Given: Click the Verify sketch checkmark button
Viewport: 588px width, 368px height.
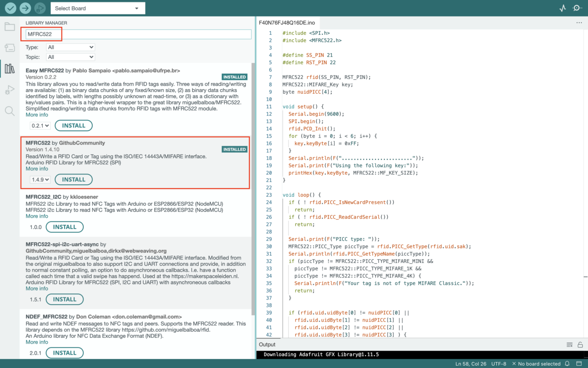Looking at the screenshot, I should click(x=11, y=8).
